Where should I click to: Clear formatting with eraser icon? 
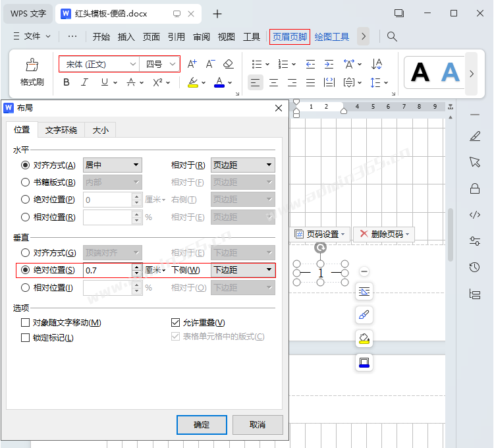(229, 64)
